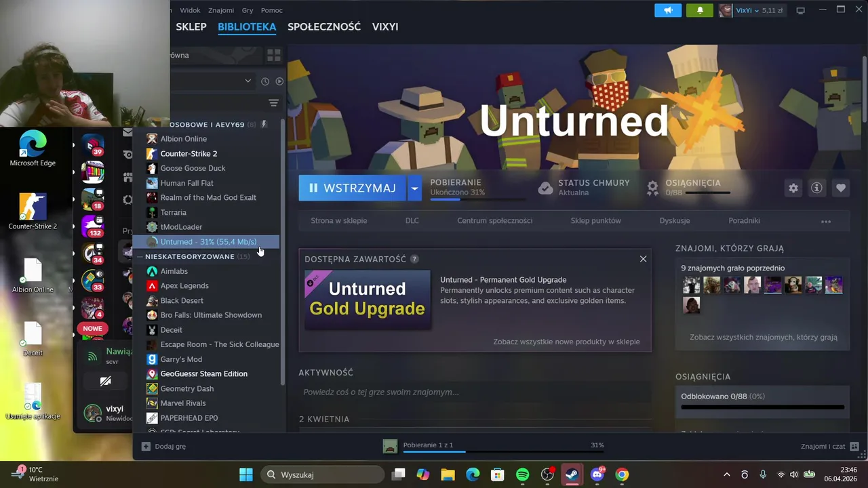Add Unturned to favorites heart icon

point(841,188)
